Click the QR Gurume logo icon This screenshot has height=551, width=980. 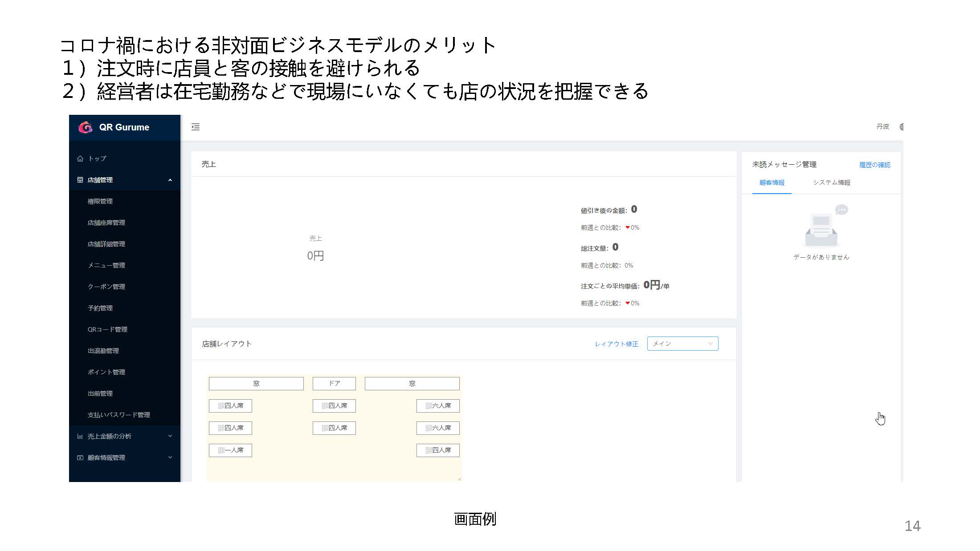click(x=85, y=127)
